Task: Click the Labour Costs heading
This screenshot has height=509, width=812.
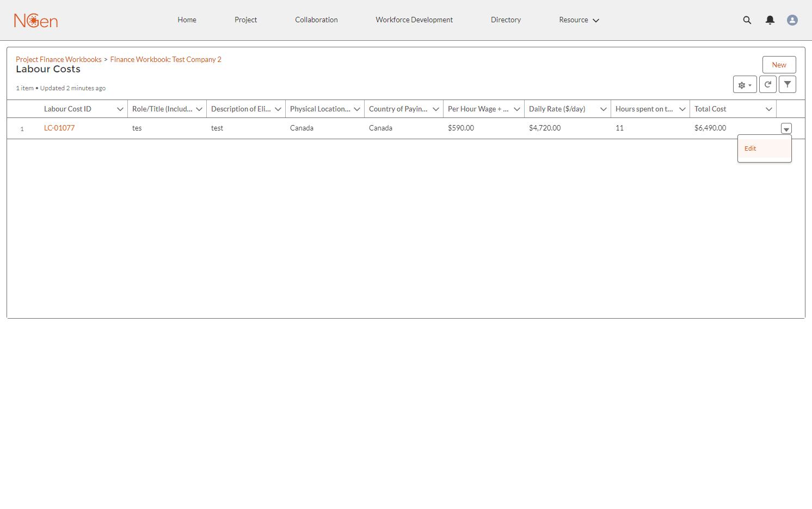Action: click(x=48, y=69)
